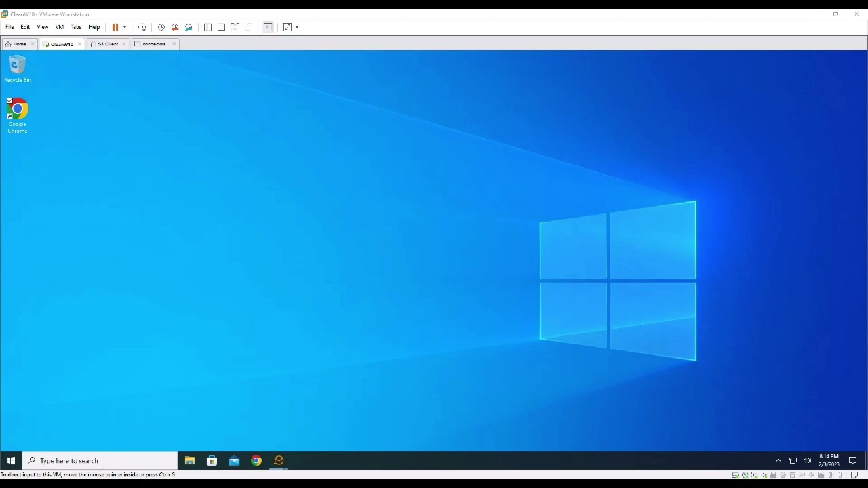Click the VMware message log icon
868x488 pixels.
pyautogui.click(x=854, y=475)
